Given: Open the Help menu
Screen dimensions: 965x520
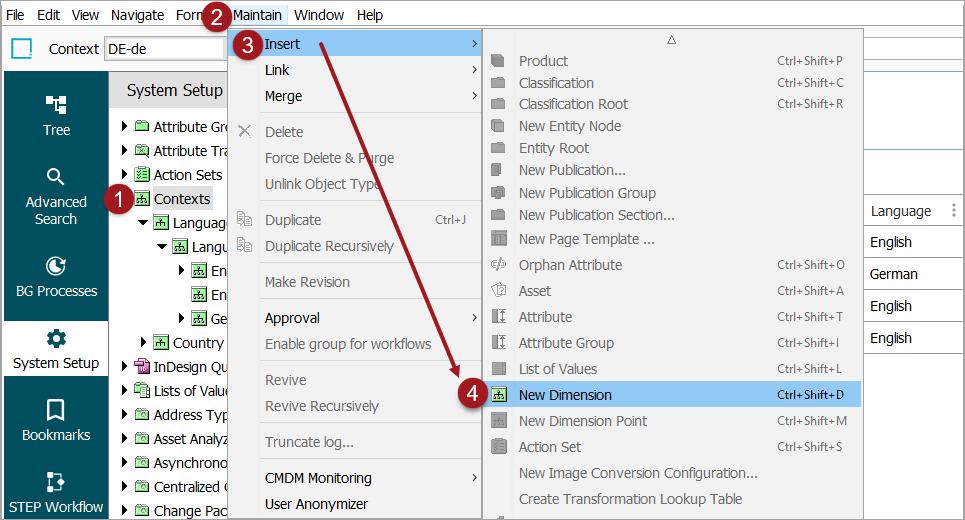Looking at the screenshot, I should click(370, 15).
